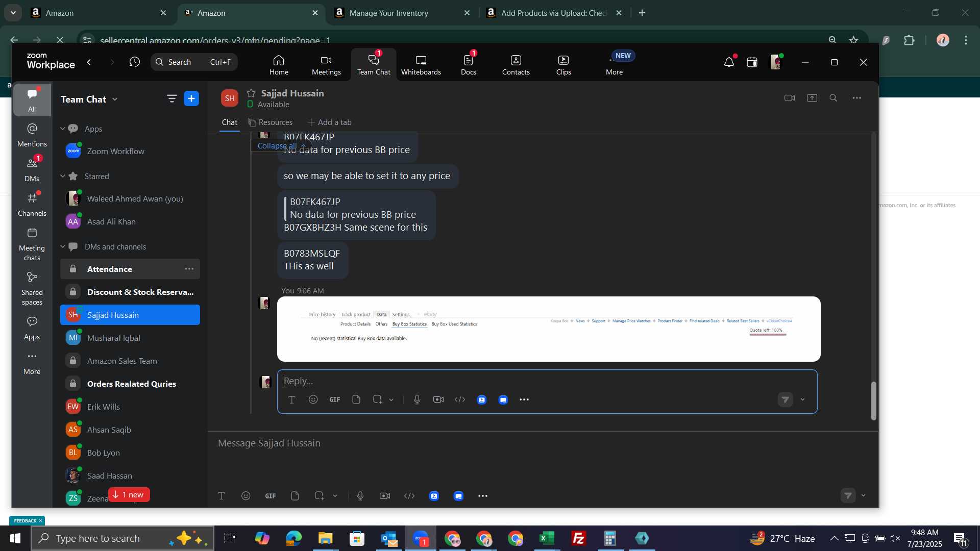
Task: Attach file in reply box
Action: [x=356, y=400]
